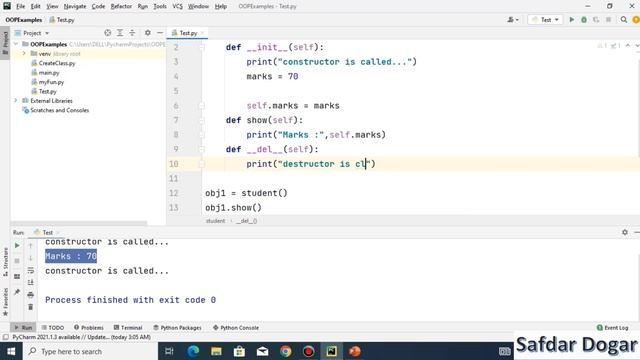Screen dimensions: 640x360
Task: Open the Tools menu
Action: [160, 7]
